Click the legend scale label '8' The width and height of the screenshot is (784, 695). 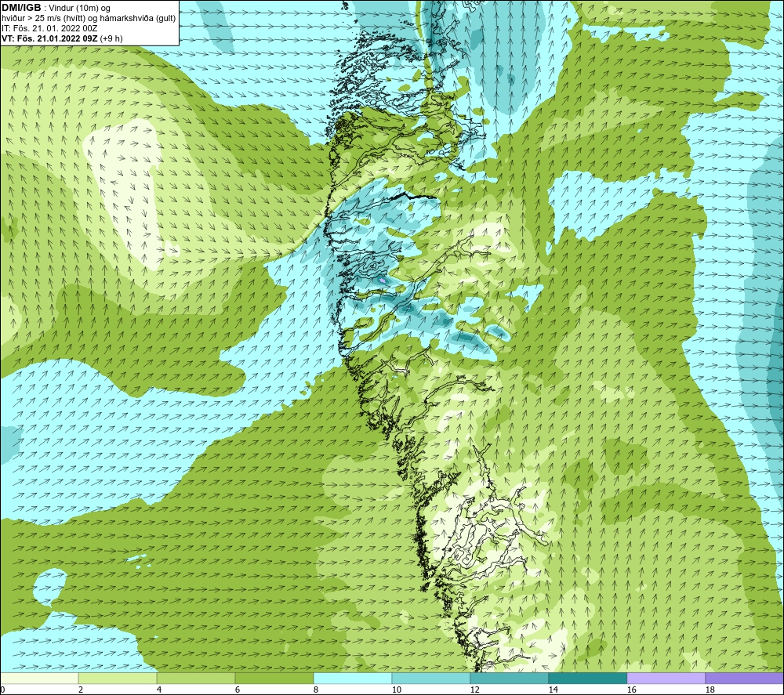pos(316,690)
